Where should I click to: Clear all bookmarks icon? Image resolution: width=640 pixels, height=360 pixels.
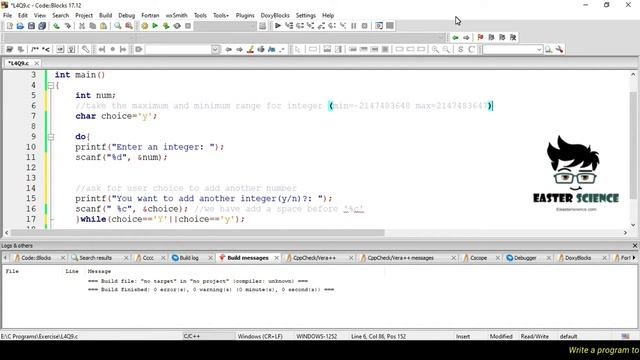513,38
